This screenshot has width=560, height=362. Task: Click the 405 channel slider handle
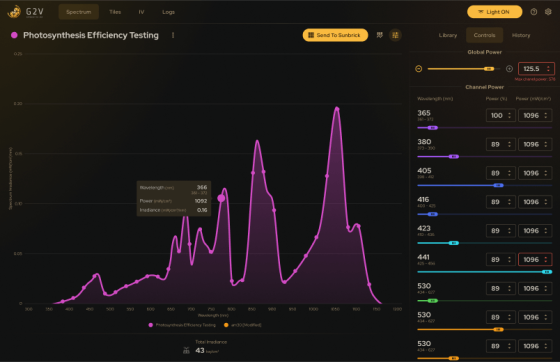click(498, 185)
